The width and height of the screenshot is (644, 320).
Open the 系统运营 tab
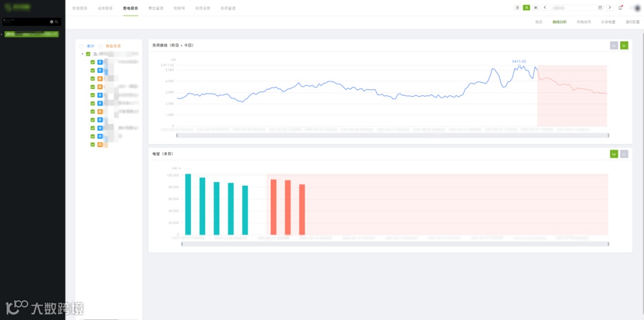pos(203,8)
